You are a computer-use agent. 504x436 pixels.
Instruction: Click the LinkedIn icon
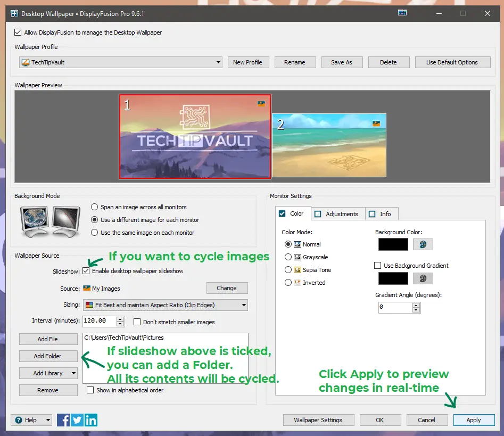[91, 420]
